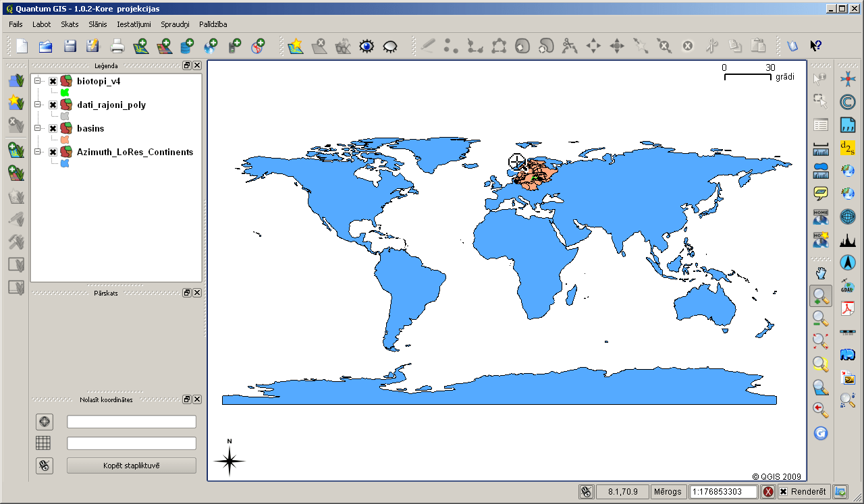Select the Identify features tool
The width and height of the screenshot is (864, 504).
point(821,79)
